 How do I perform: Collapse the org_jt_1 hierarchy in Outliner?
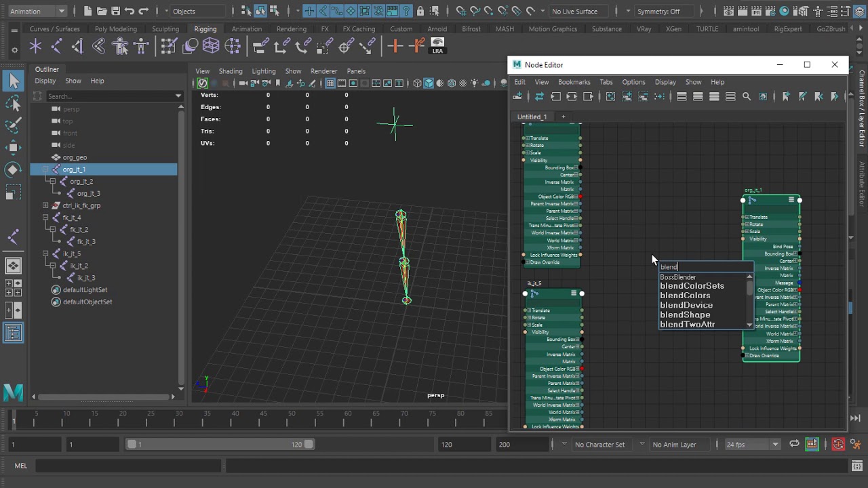[45, 169]
